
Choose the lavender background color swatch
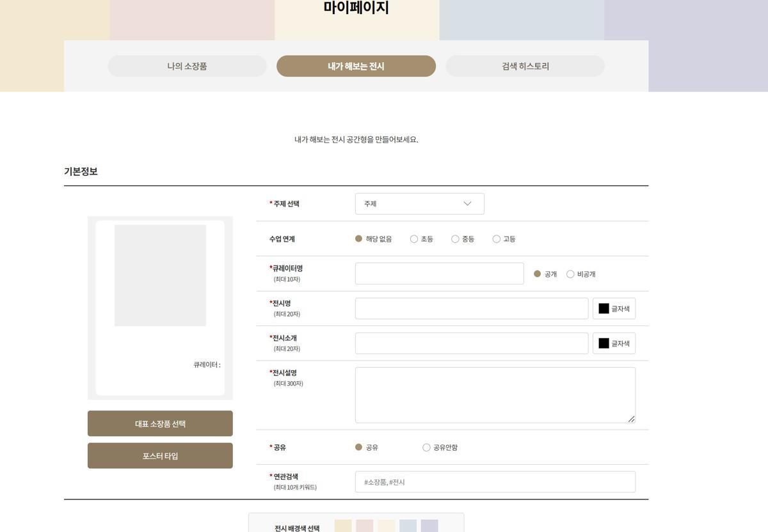429,526
